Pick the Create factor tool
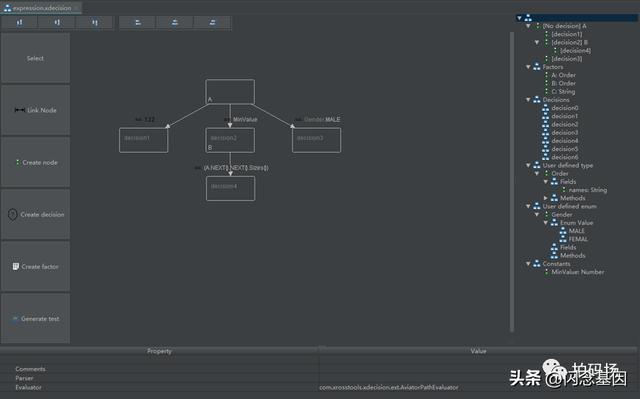 coord(36,266)
